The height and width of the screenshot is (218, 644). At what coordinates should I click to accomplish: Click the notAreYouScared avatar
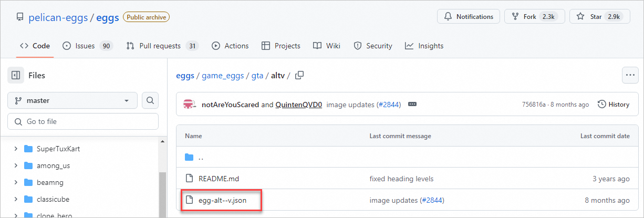[189, 105]
